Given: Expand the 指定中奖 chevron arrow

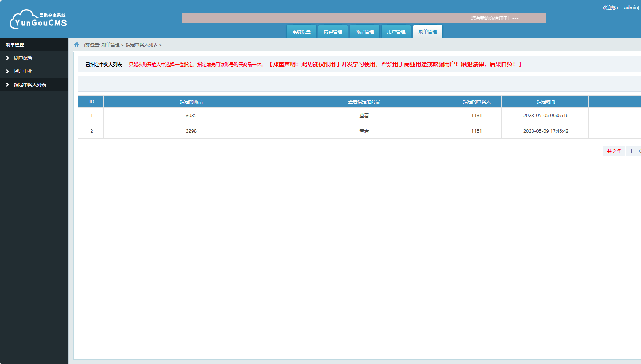Looking at the screenshot, I should 7,72.
